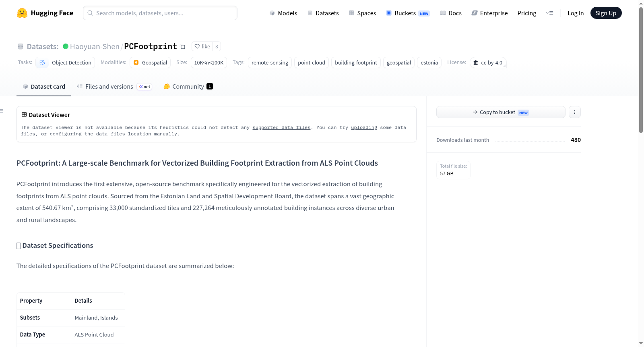Screen dimensions: 644x347
Task: Open the cc-by-4.0 license tag
Action: click(x=488, y=62)
